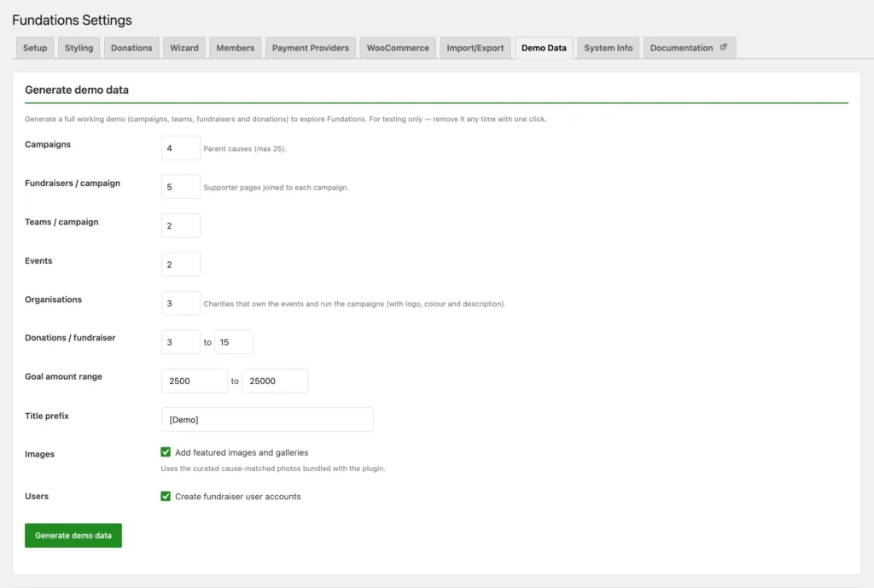Click the Teams / campaign field label
Image resolution: width=874 pixels, height=588 pixels.
click(61, 222)
